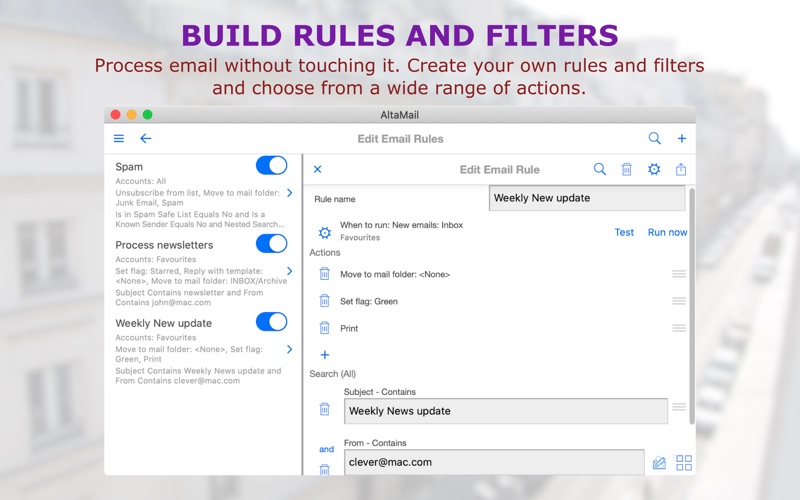Click 'Favourites' under When to run
Image resolution: width=800 pixels, height=500 pixels.
click(x=360, y=237)
